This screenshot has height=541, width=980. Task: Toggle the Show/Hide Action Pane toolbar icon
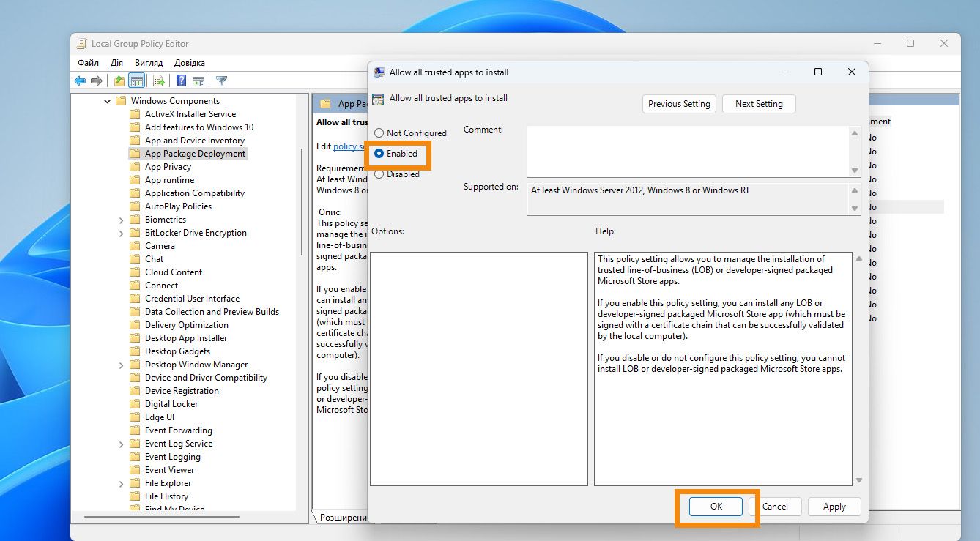pyautogui.click(x=198, y=81)
